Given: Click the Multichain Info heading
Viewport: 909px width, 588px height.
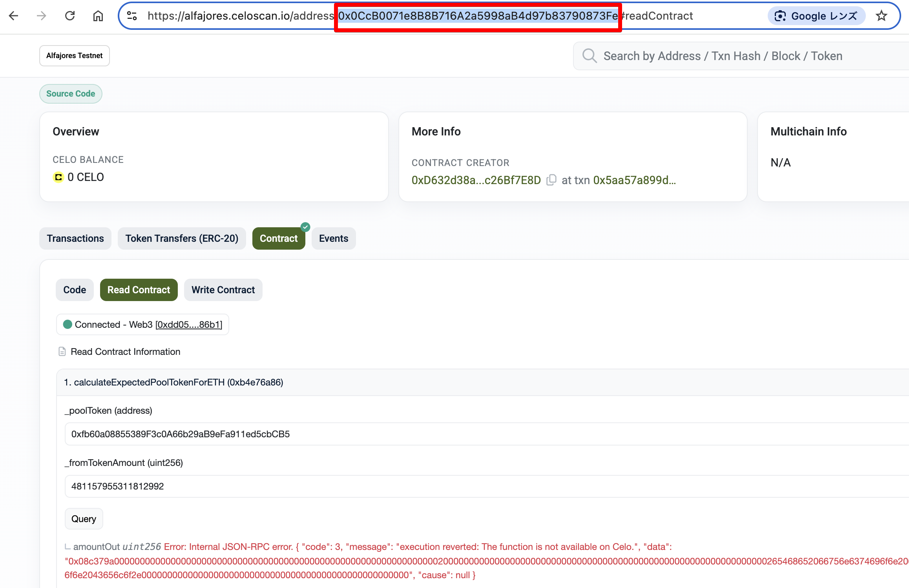Looking at the screenshot, I should click(809, 131).
